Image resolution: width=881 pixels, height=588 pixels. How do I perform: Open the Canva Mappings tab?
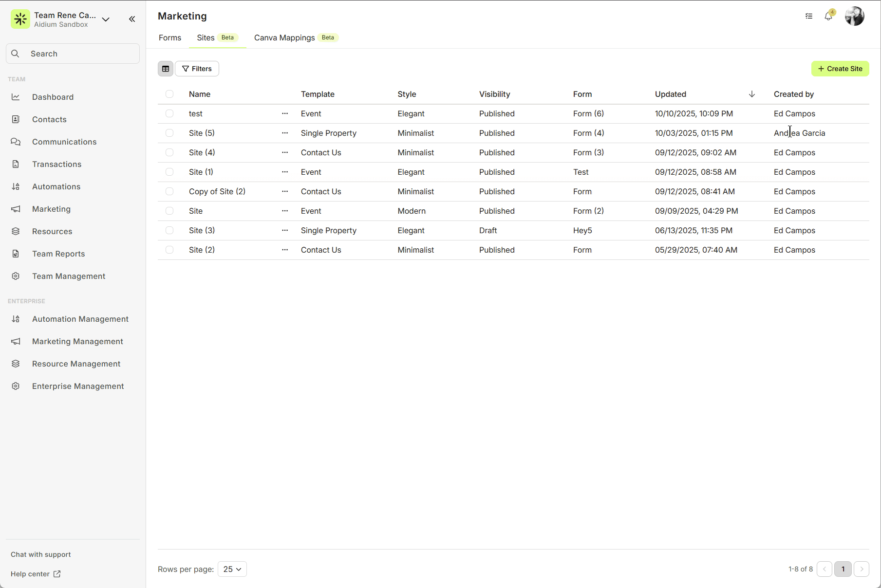point(284,37)
